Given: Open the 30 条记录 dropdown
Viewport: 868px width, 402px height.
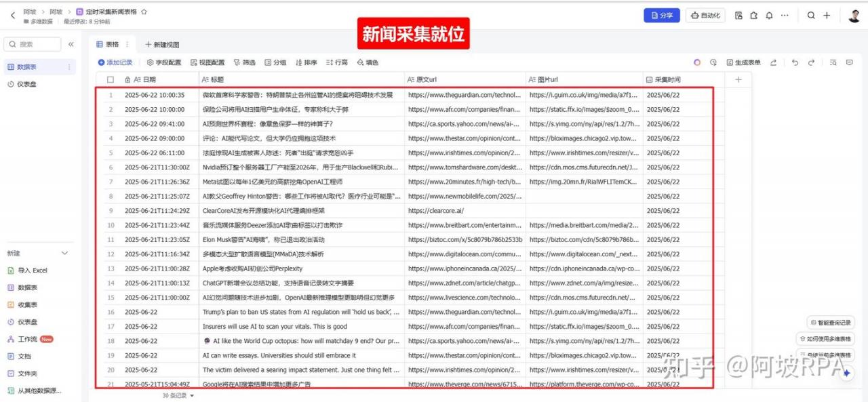Looking at the screenshot, I should pos(178,395).
